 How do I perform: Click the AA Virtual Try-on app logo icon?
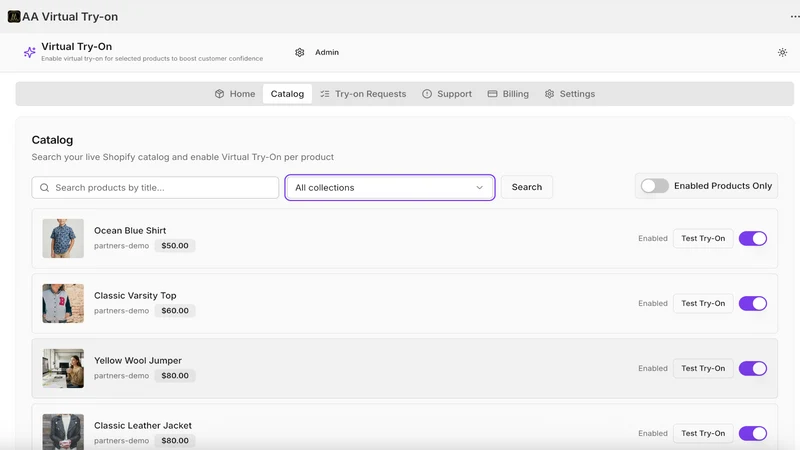14,16
